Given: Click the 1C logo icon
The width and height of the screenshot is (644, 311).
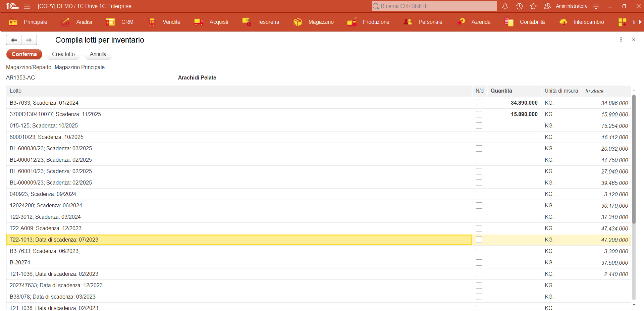Looking at the screenshot, I should (x=12, y=6).
